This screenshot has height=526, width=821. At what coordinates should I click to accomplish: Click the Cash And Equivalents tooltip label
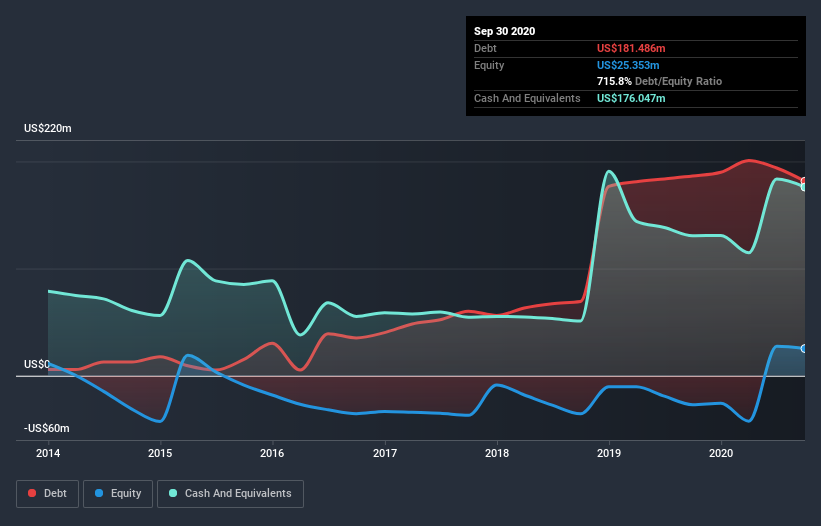(x=527, y=98)
